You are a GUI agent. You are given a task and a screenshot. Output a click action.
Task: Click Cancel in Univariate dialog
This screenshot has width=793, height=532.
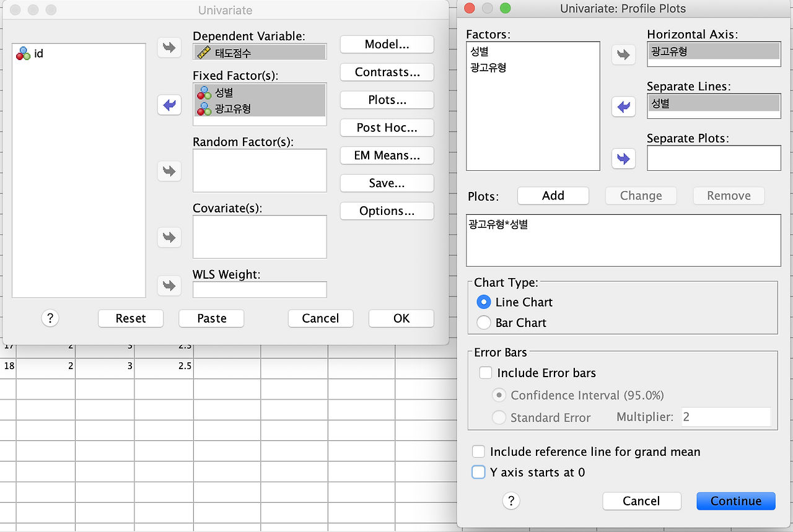[320, 318]
